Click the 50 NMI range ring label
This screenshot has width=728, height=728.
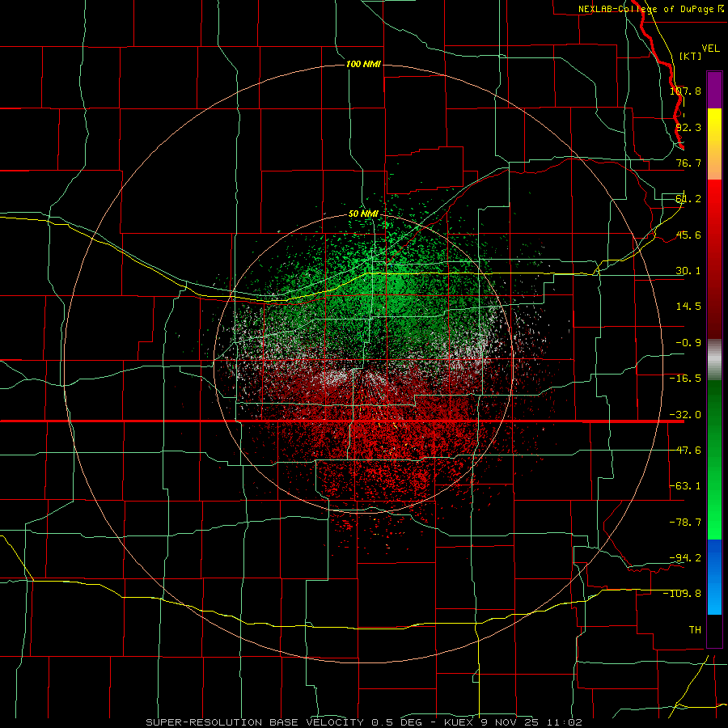point(363,214)
